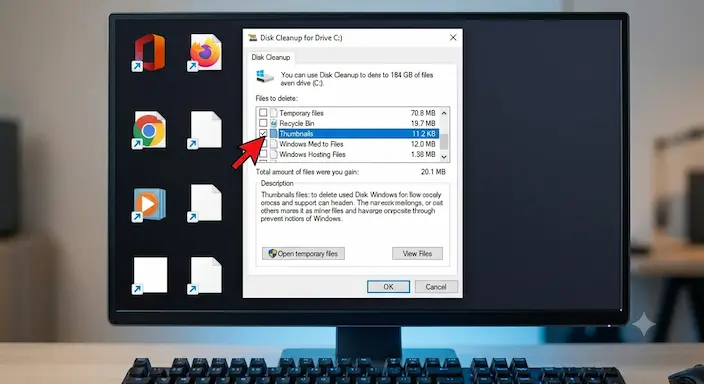Tick the Windows Hosting Files checkbox

(263, 154)
